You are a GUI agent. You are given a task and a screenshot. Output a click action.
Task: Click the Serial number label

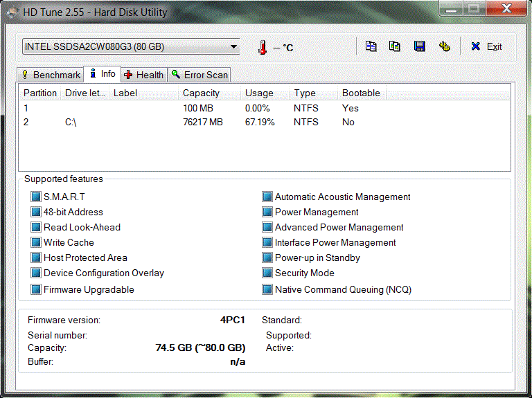pyautogui.click(x=57, y=335)
